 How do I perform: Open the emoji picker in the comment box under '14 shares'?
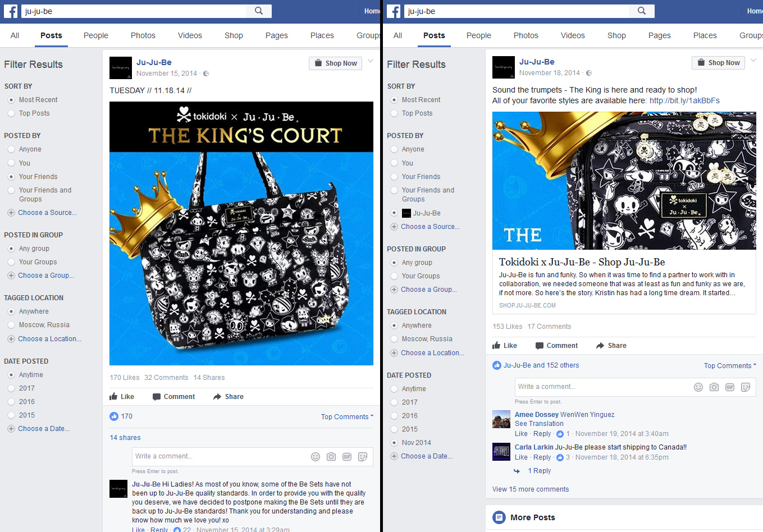tap(316, 457)
